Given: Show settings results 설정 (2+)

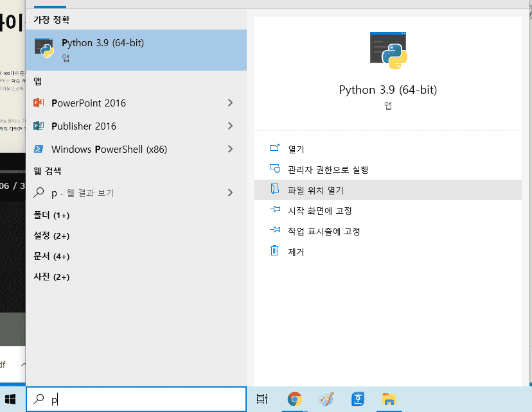Looking at the screenshot, I should [x=51, y=236].
